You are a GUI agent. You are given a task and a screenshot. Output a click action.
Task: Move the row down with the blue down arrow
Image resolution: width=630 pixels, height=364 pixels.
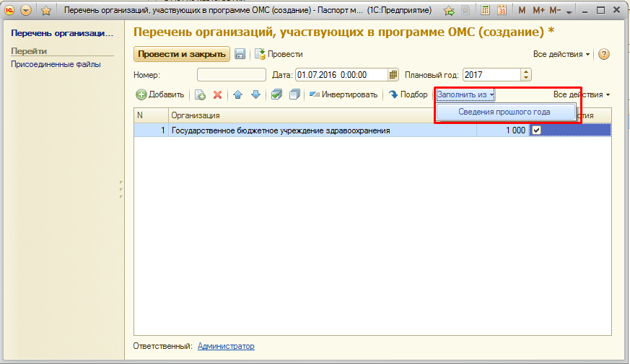[255, 94]
